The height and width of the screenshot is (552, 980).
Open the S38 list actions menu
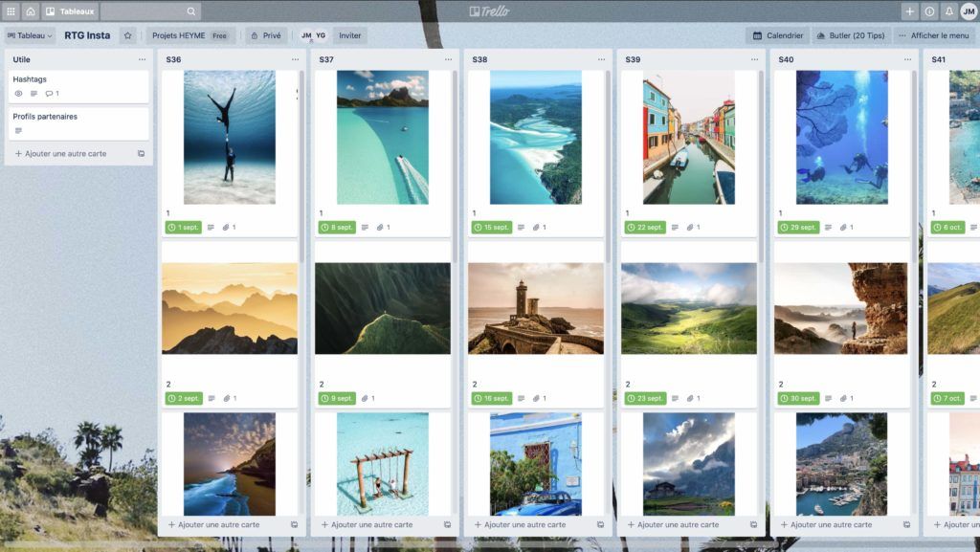coord(601,59)
